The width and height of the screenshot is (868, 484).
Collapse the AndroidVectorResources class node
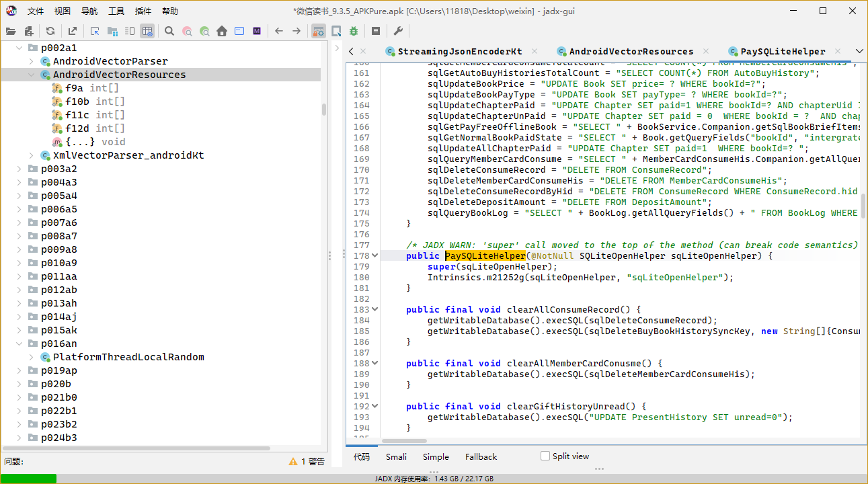pyautogui.click(x=31, y=75)
